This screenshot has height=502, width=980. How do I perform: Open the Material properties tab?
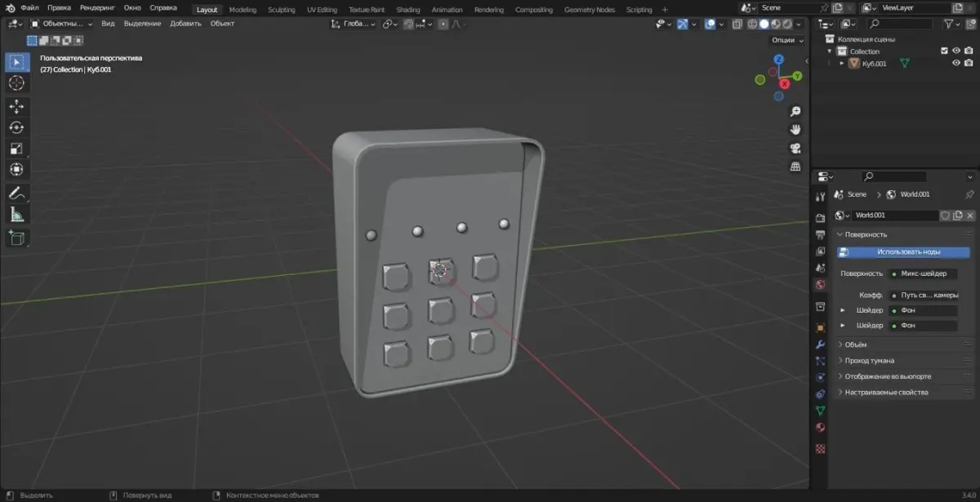(x=821, y=427)
